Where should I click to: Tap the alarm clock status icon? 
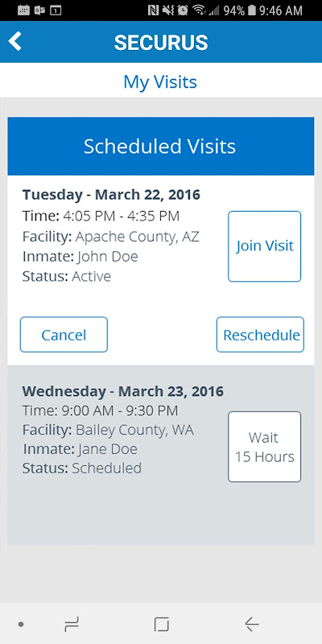(184, 10)
